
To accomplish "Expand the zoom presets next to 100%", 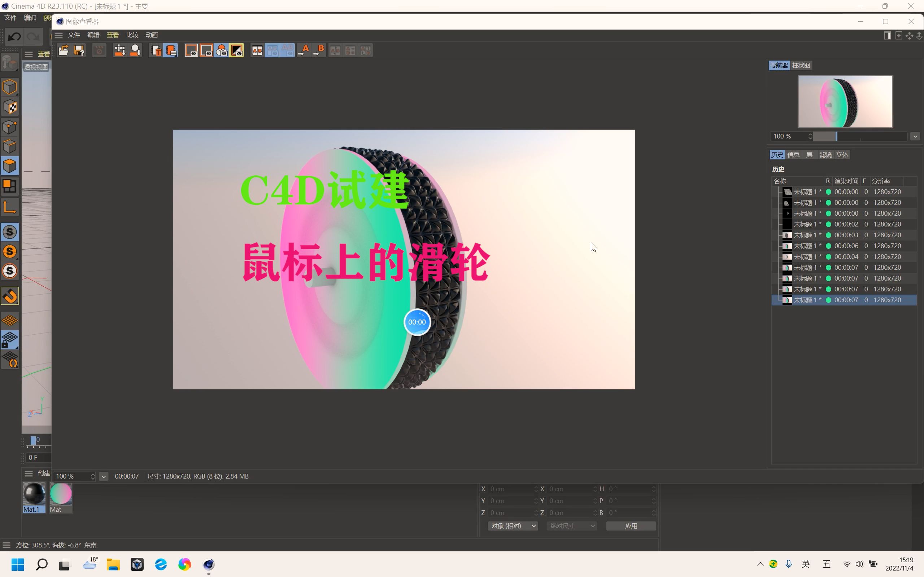I will (x=104, y=476).
